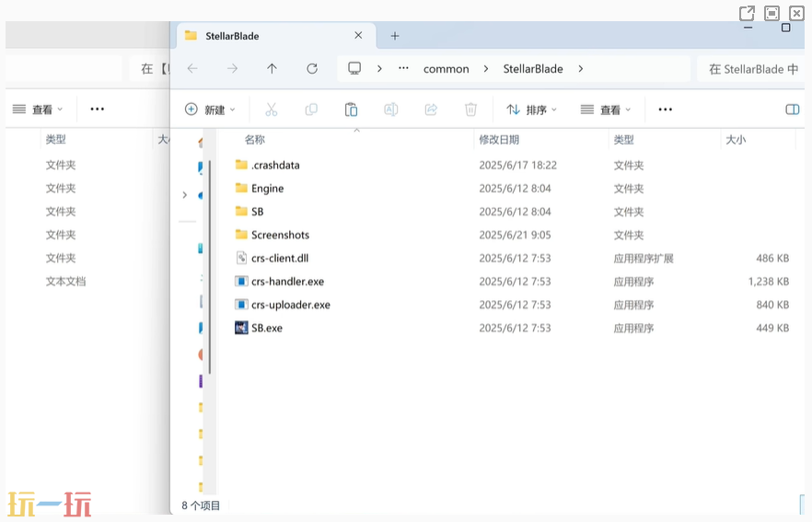Click the Rename icon in toolbar

tap(391, 110)
